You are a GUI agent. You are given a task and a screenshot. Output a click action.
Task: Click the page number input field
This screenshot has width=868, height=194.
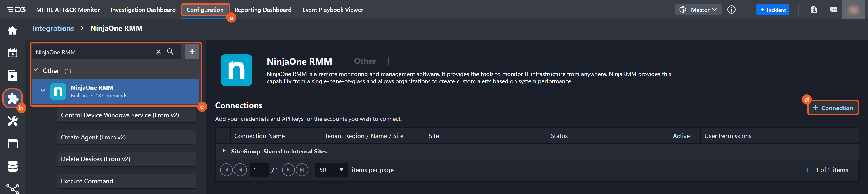pyautogui.click(x=258, y=170)
